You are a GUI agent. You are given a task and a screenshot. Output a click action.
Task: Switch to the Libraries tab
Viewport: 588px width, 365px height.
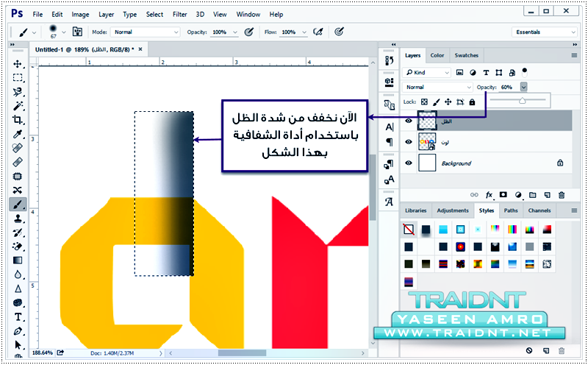[x=415, y=210]
